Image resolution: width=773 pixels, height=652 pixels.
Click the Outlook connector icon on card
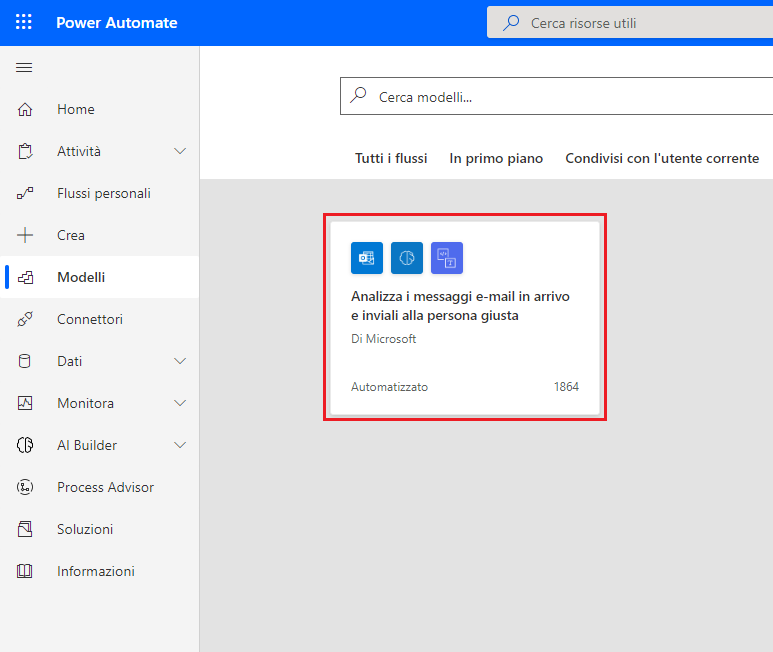(x=367, y=258)
